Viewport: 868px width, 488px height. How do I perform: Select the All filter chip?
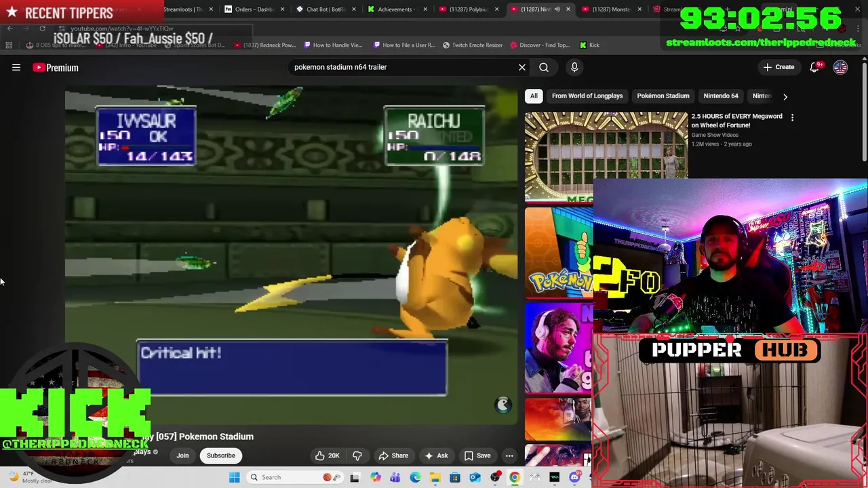534,96
